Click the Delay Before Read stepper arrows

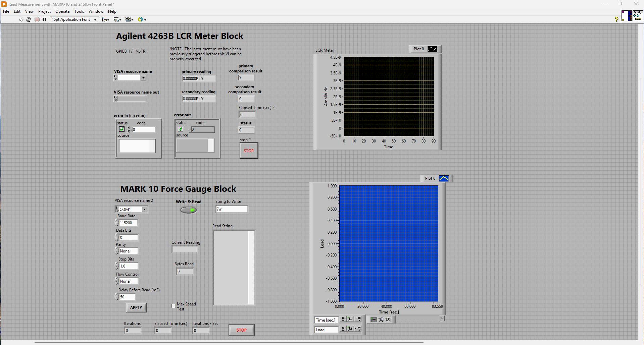[116, 297]
